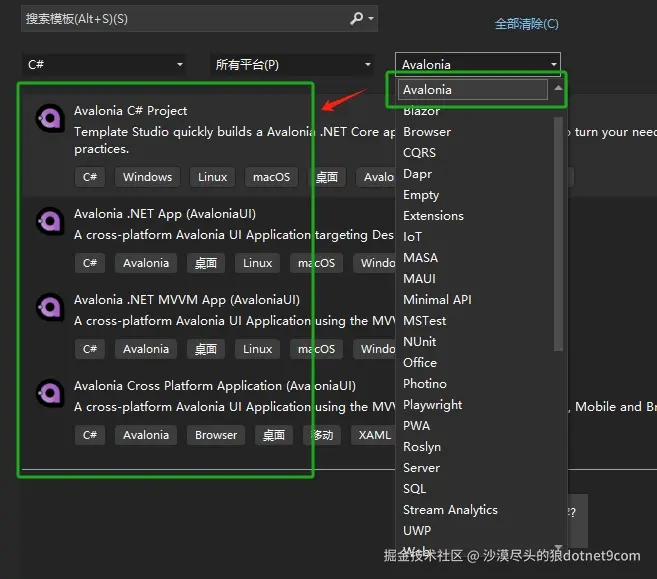The height and width of the screenshot is (579, 657).
Task: Click macOS tag on .NET App template
Action: [316, 263]
